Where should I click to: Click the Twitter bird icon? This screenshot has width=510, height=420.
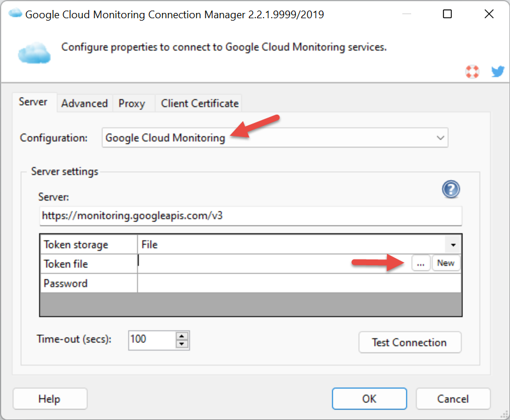click(x=498, y=71)
